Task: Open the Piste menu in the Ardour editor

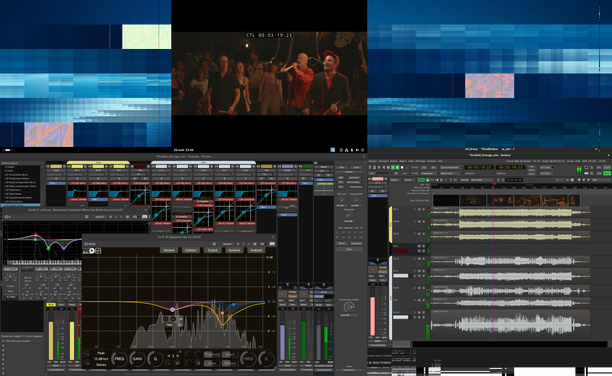Action: 411,161
